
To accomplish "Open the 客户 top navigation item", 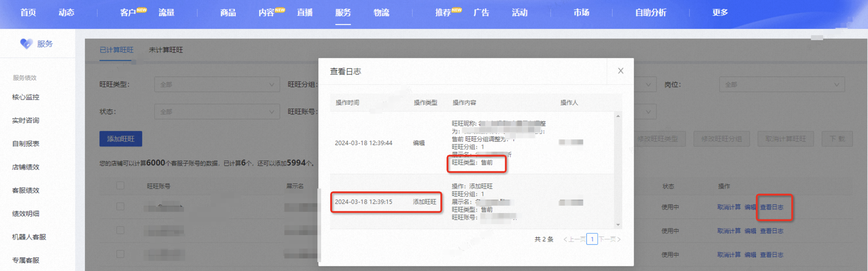I will click(x=128, y=13).
